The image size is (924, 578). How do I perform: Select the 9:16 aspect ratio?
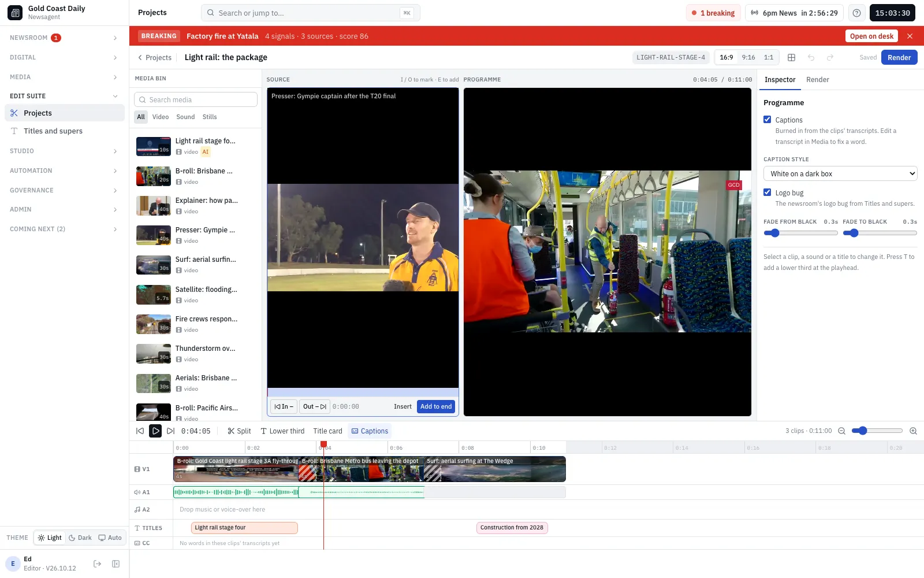pos(748,57)
